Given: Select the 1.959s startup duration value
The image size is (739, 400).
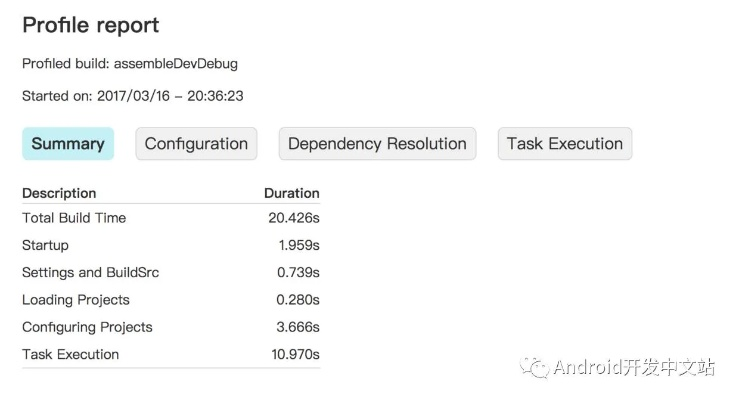Looking at the screenshot, I should tap(298, 245).
